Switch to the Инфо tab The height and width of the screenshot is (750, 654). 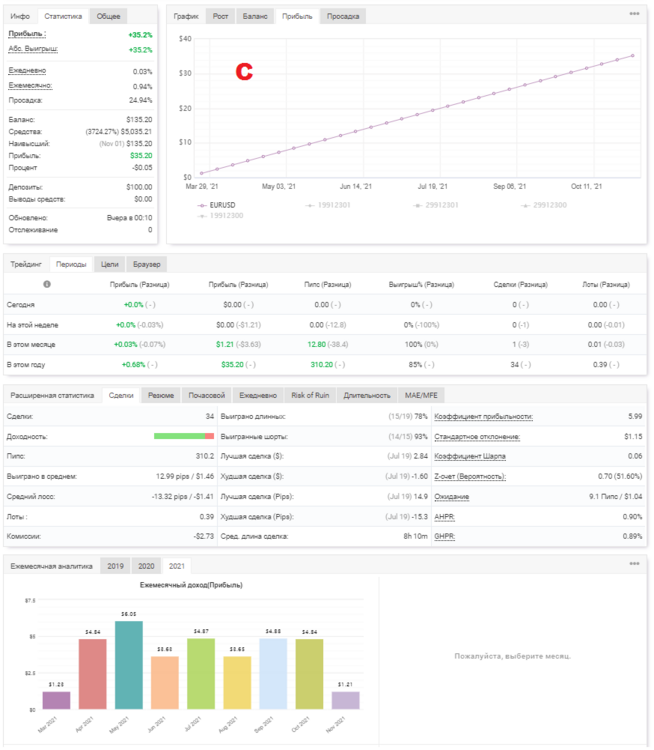pyautogui.click(x=20, y=16)
